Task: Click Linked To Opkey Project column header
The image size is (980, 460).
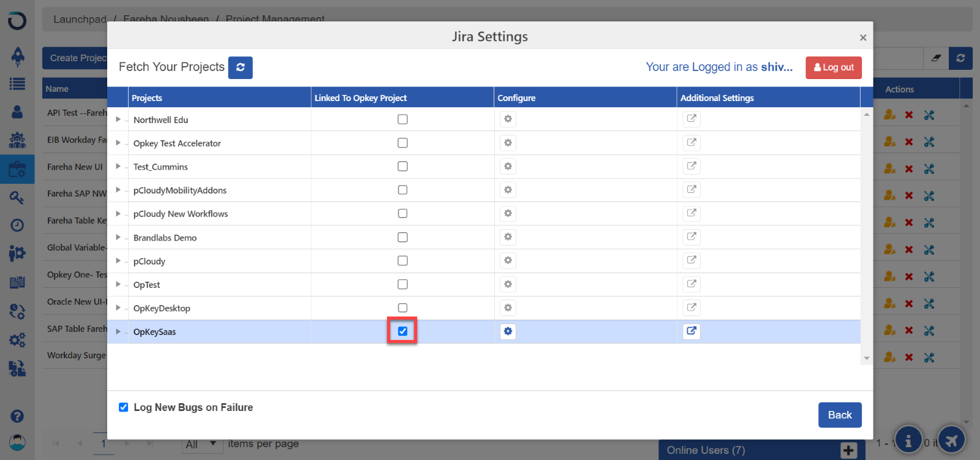Action: point(402,98)
